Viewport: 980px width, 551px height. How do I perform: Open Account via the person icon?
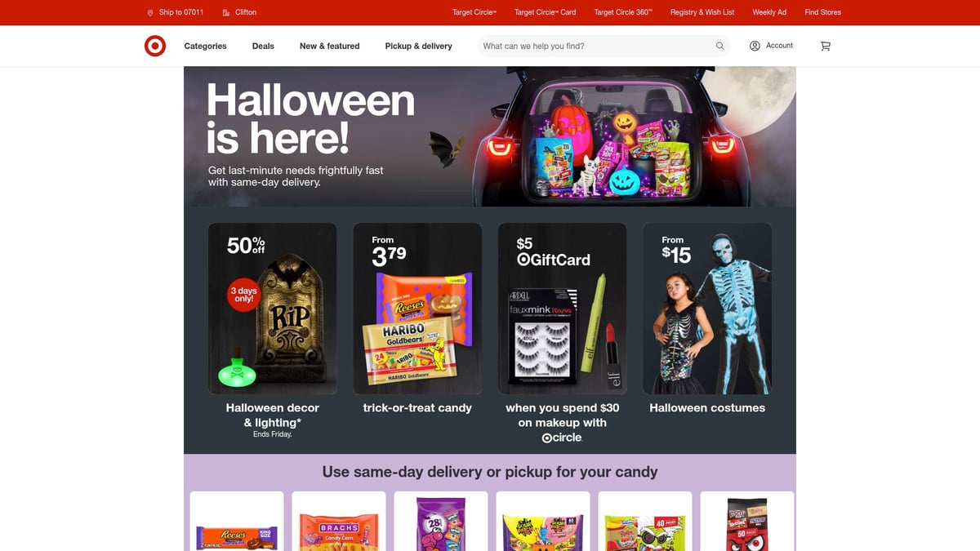(x=755, y=46)
